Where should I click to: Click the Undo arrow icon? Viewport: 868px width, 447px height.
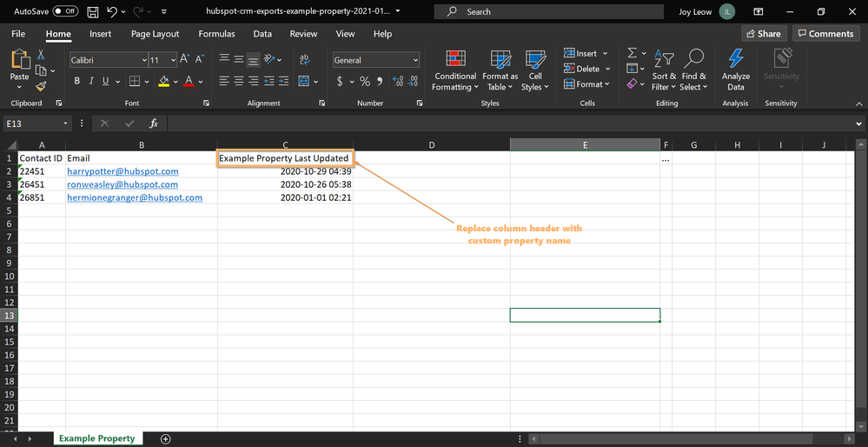112,11
